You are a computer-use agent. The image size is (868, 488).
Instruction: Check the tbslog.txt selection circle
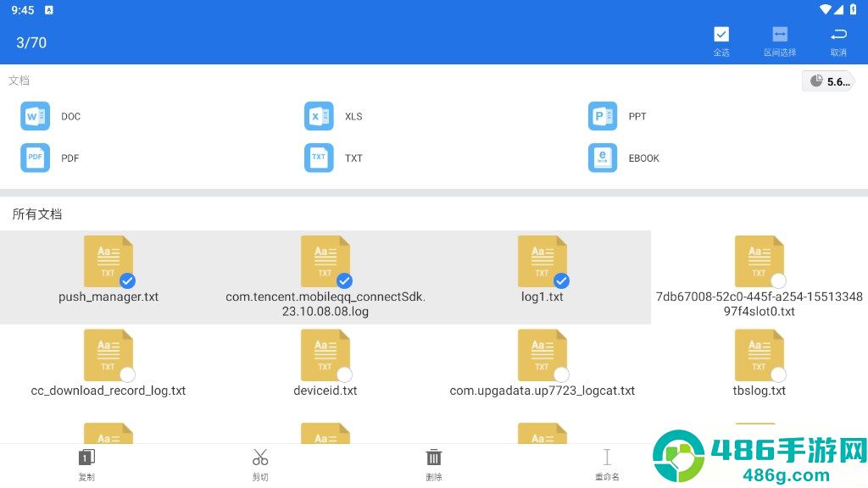[x=778, y=374]
